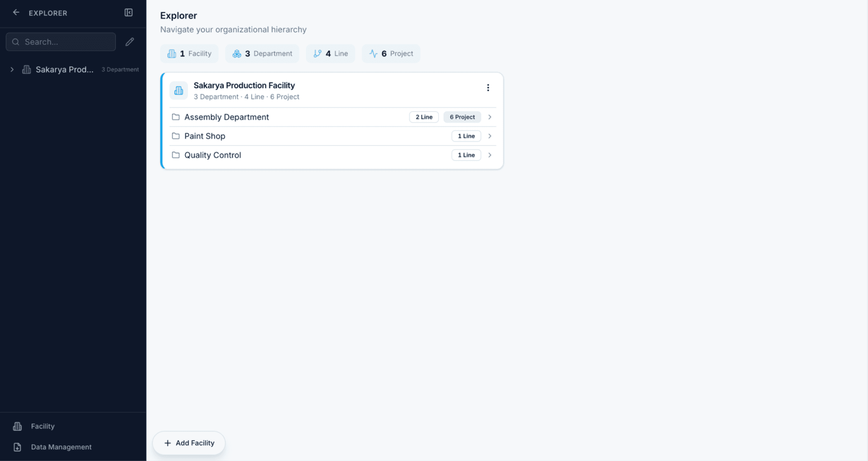The image size is (868, 461).
Task: Open Data Management in the sidebar
Action: click(x=61, y=447)
